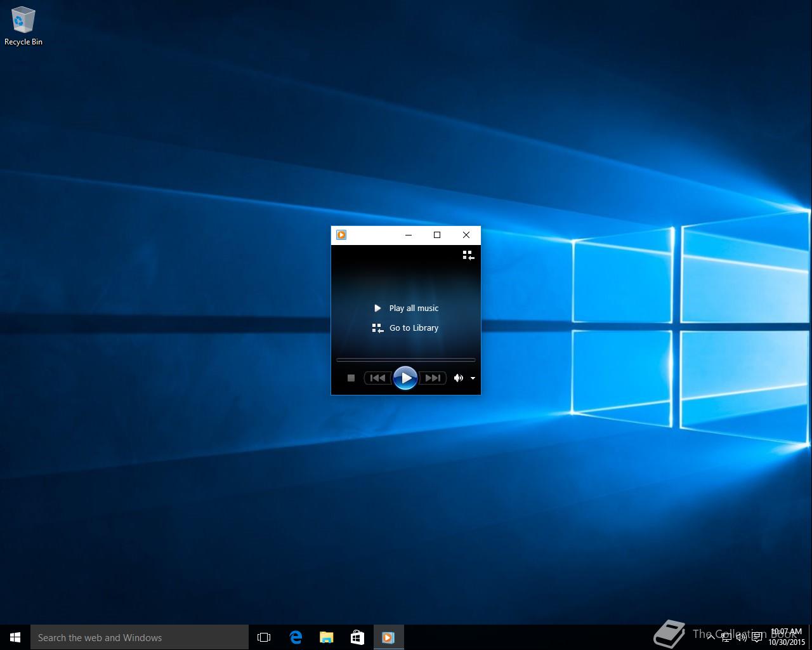Open the Windows Start menu
812x650 pixels.
[x=15, y=637]
